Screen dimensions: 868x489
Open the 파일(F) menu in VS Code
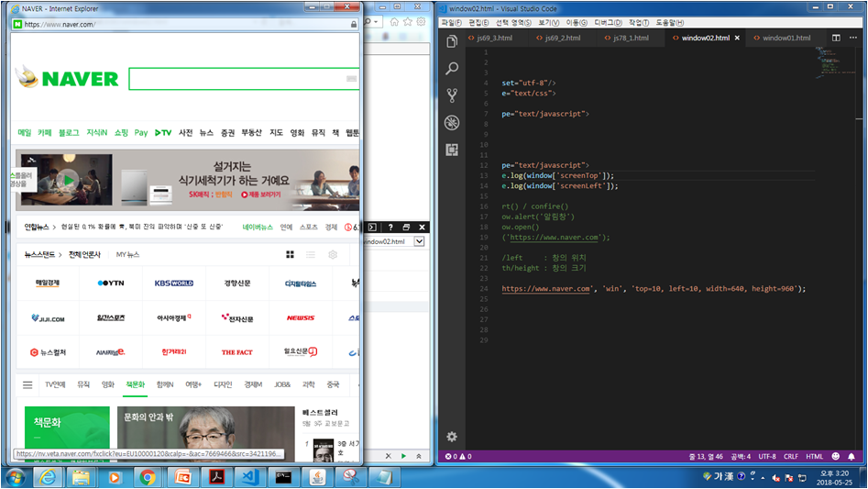[451, 23]
